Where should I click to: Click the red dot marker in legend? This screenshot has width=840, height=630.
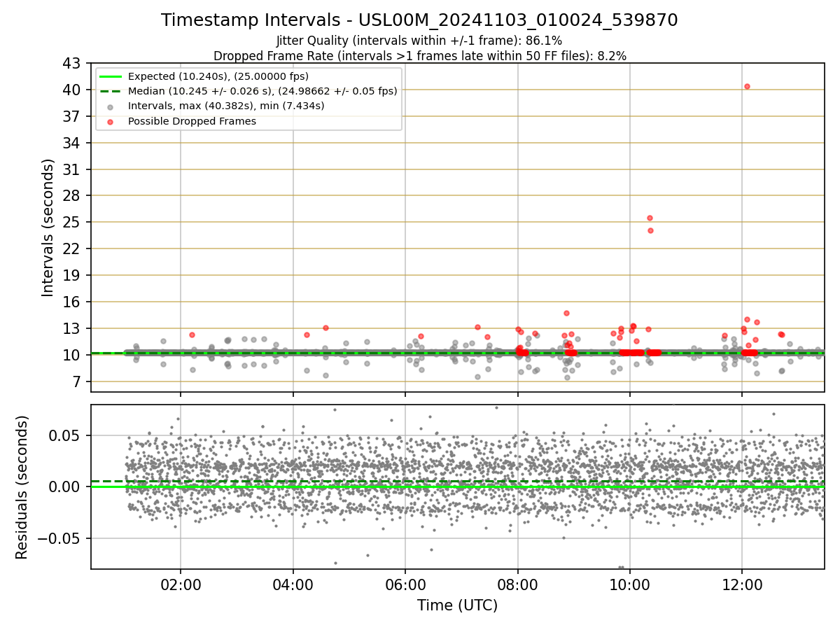click(x=111, y=121)
